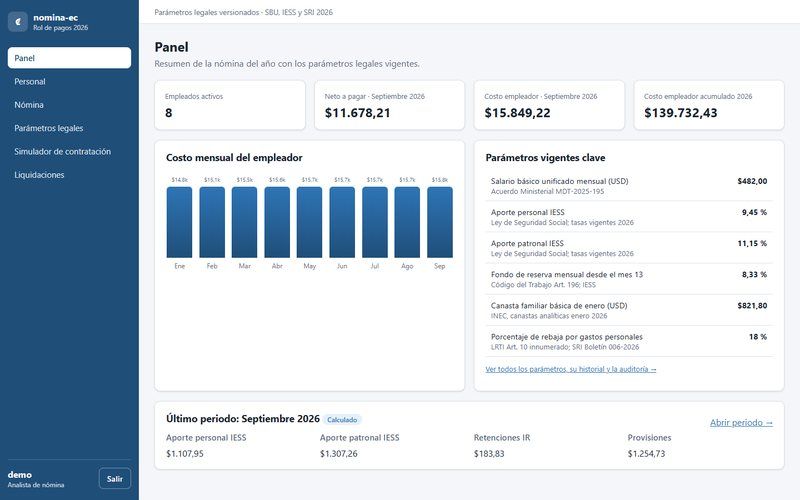Screen dimensions: 800x500
Task: Open Simulador de contratación
Action: [69, 152]
